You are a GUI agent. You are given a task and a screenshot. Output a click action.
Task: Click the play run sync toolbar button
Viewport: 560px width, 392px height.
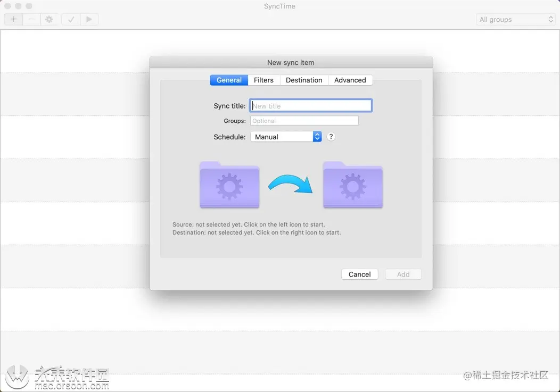[x=89, y=19]
